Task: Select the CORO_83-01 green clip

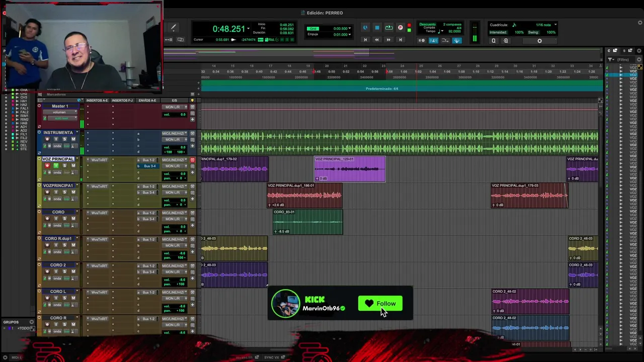Action: point(308,222)
